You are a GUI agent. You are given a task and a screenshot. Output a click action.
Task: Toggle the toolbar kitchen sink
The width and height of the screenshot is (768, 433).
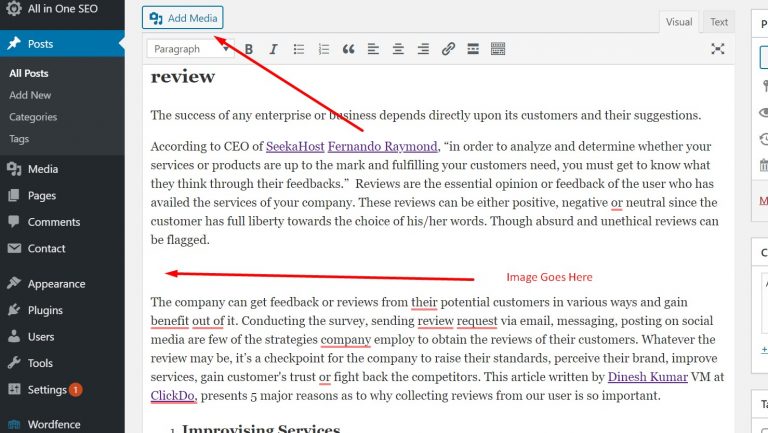[x=498, y=49]
